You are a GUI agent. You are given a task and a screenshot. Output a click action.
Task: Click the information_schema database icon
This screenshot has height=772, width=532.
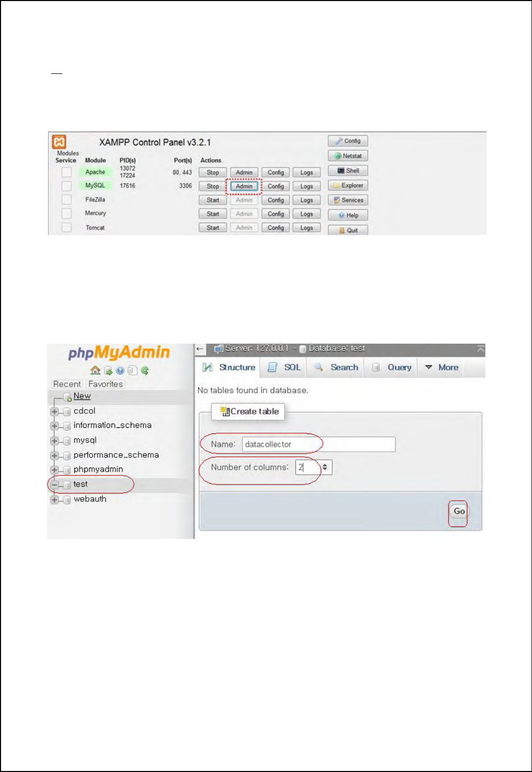(x=67, y=426)
